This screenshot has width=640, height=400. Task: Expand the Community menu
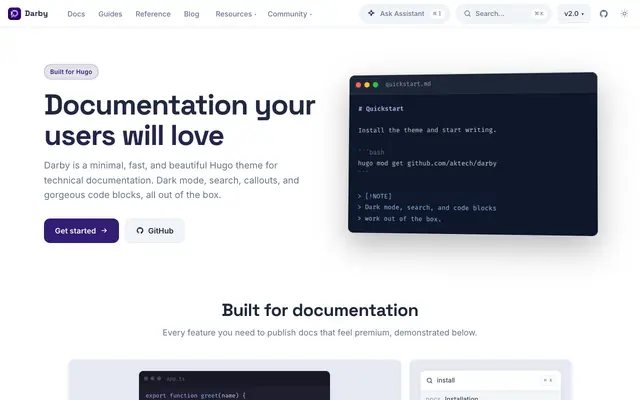(x=290, y=14)
